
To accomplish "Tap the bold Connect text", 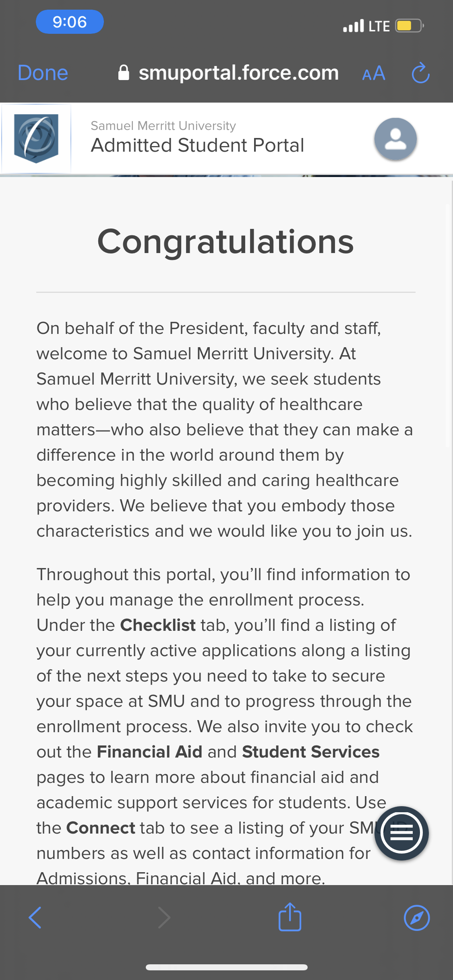I will tap(101, 828).
